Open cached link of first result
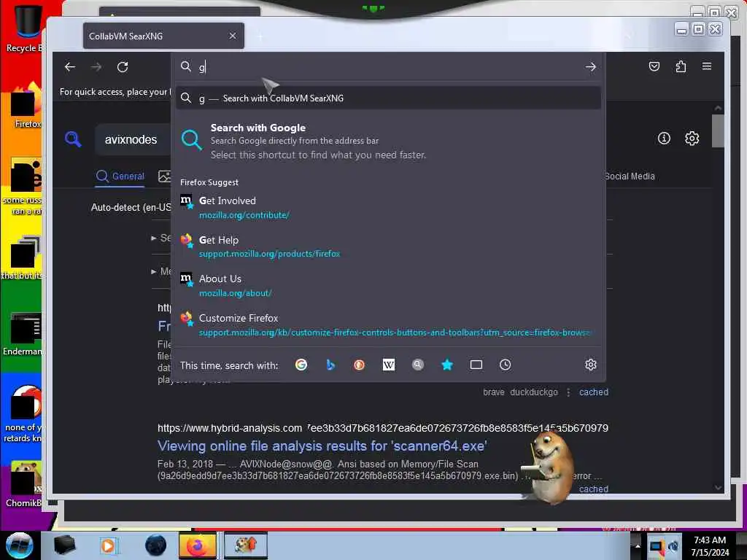Viewport: 747px width, 560px height. (594, 392)
